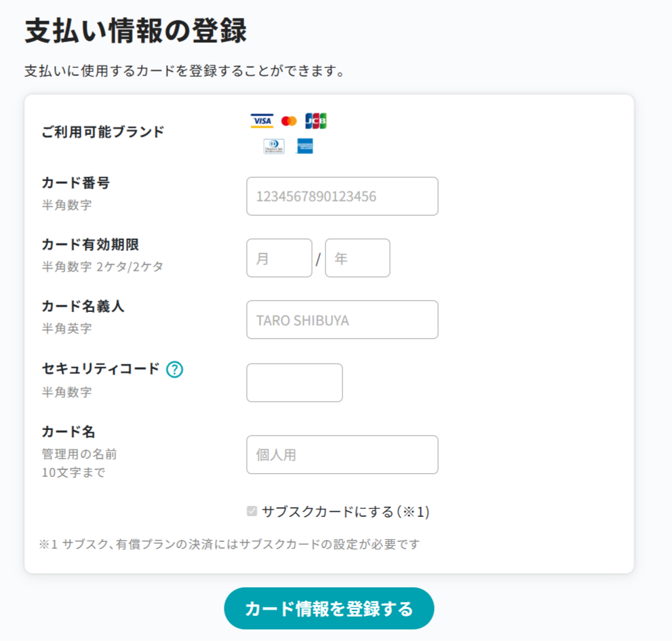Click the Mastercard brand logo

[289, 121]
